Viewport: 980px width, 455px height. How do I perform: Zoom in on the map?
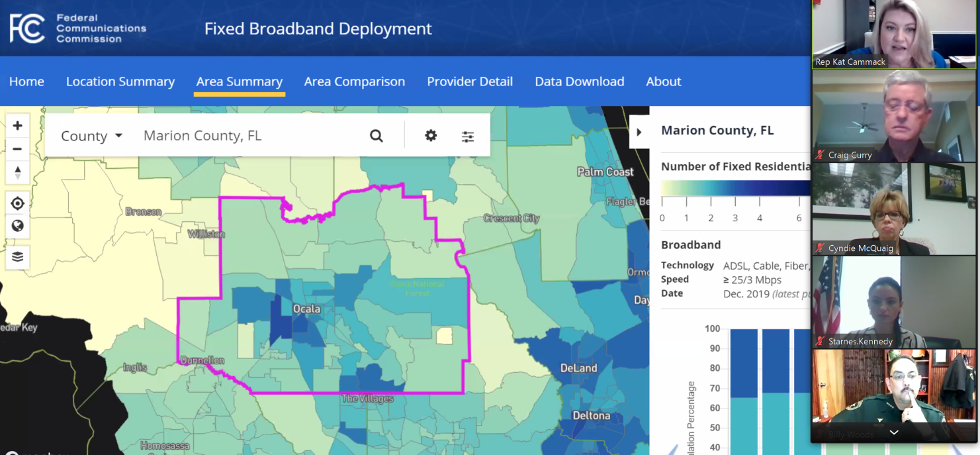tap(18, 126)
